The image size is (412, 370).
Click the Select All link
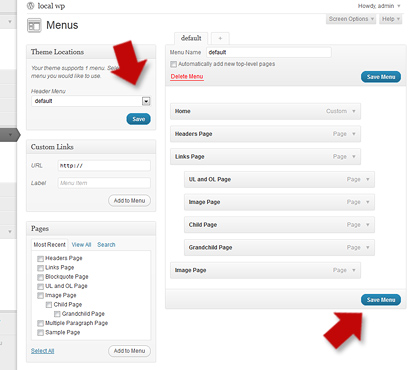point(42,351)
